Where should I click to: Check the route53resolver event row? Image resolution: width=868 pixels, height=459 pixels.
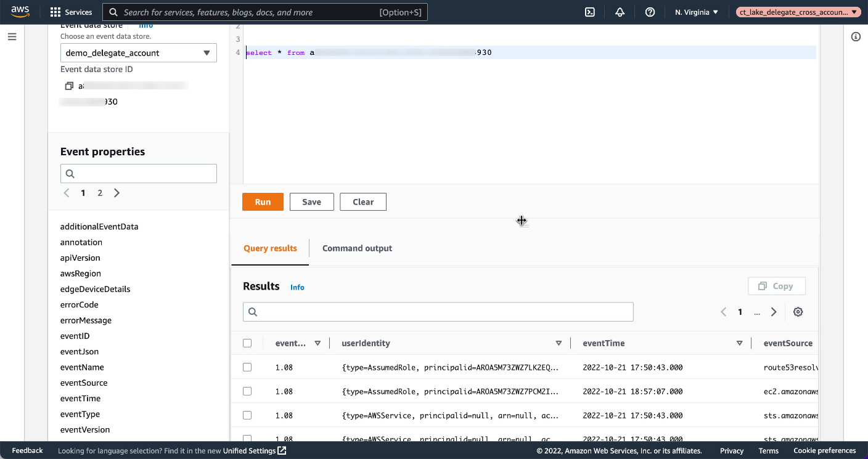pos(247,367)
